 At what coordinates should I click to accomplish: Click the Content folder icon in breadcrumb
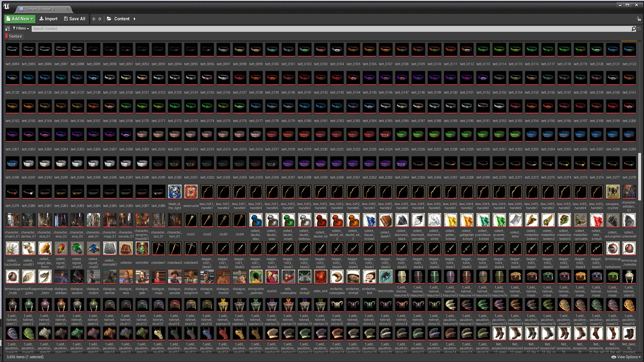(109, 19)
